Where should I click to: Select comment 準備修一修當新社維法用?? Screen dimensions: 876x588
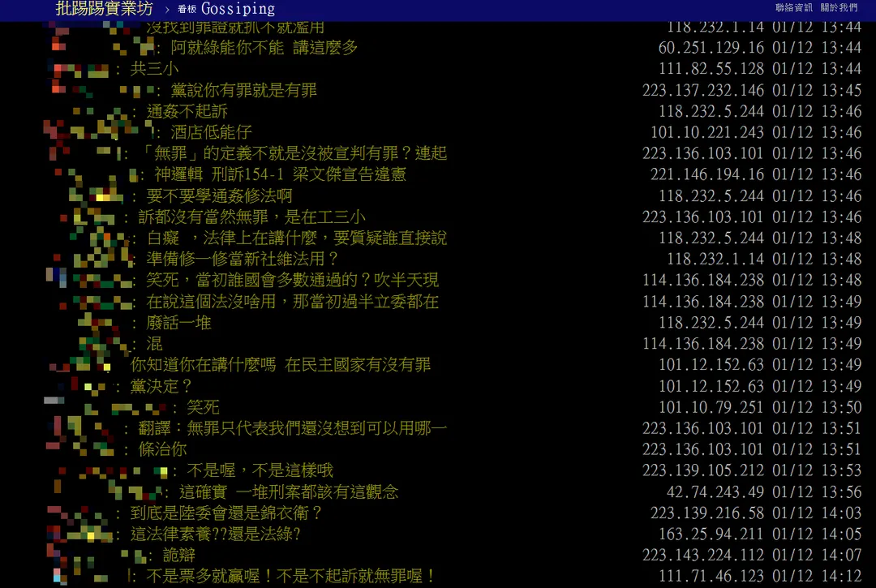tap(243, 259)
